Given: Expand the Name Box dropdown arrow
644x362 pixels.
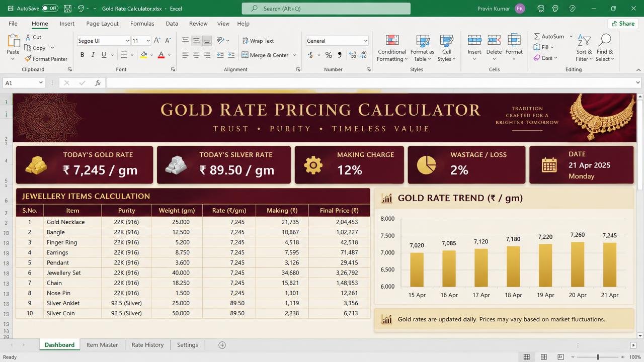Looking at the screenshot, I should click(x=41, y=83).
